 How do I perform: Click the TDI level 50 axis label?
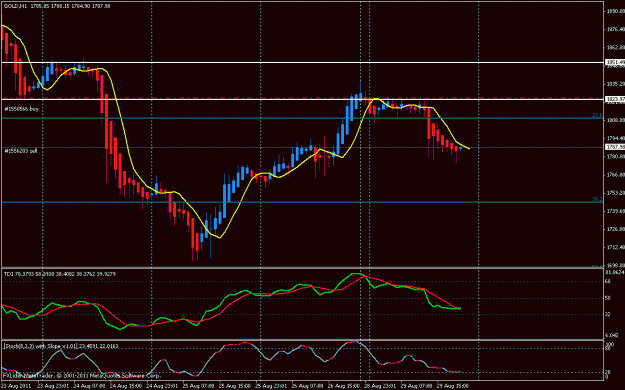point(608,298)
